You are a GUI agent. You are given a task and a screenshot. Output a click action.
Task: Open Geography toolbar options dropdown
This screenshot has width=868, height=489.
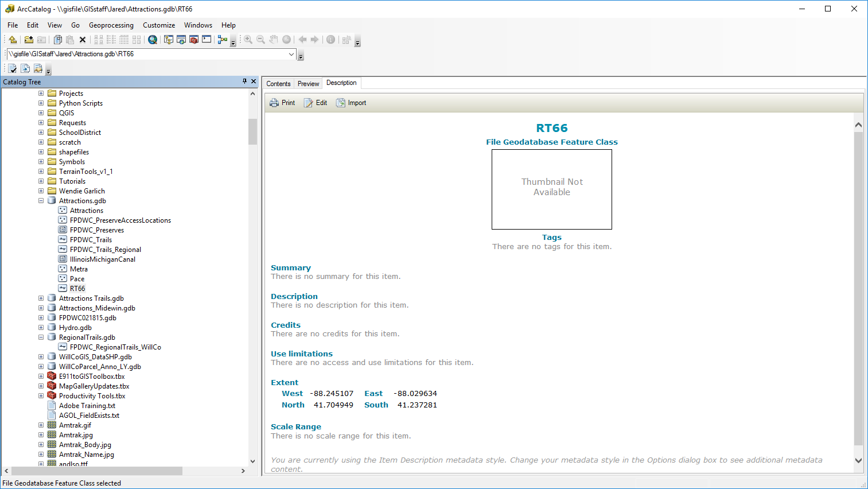[x=357, y=42]
